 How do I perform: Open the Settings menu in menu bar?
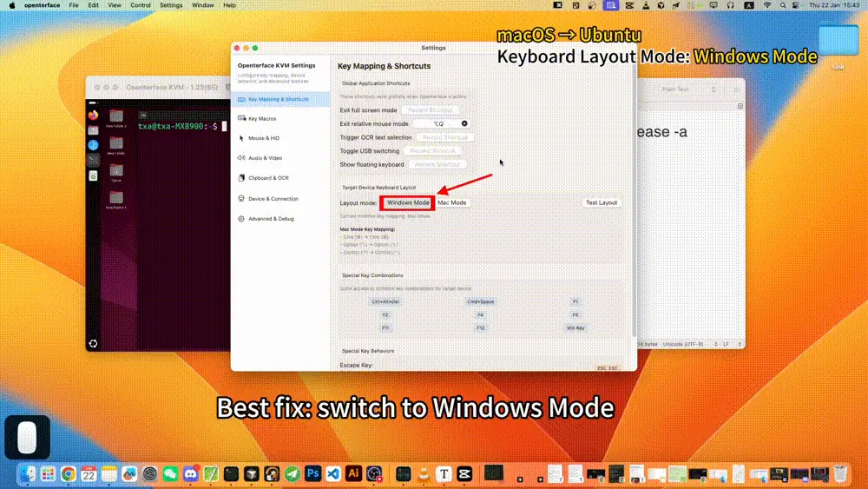click(x=171, y=5)
